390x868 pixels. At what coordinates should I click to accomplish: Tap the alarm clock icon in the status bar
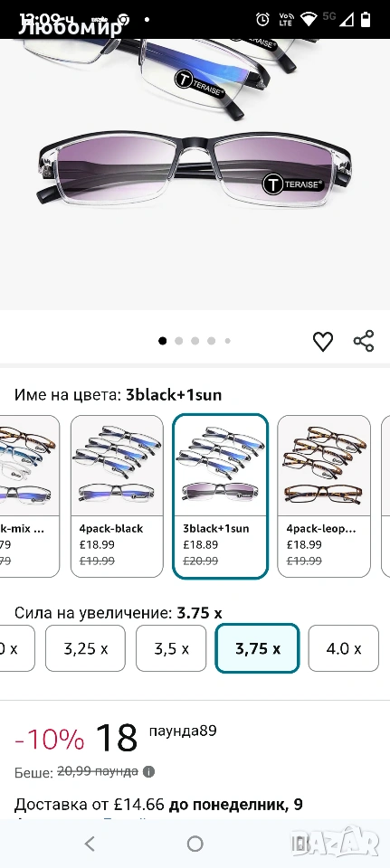click(x=262, y=19)
